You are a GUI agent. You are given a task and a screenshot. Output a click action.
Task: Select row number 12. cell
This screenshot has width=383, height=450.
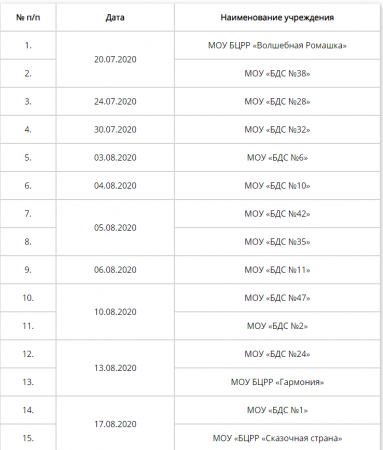[x=28, y=354]
